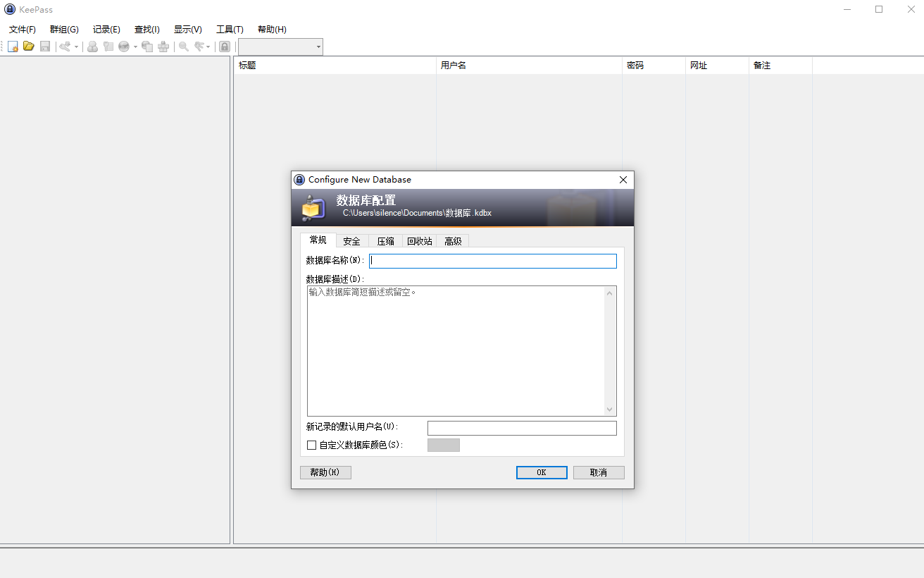Click the Lock Workspace padlock icon
Screen dimensions: 924x578
click(225, 47)
